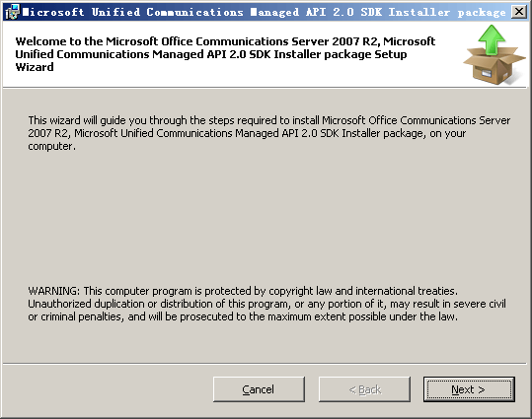The height and width of the screenshot is (419, 532).
Task: Proceed with the Next > button
Action: 469,389
